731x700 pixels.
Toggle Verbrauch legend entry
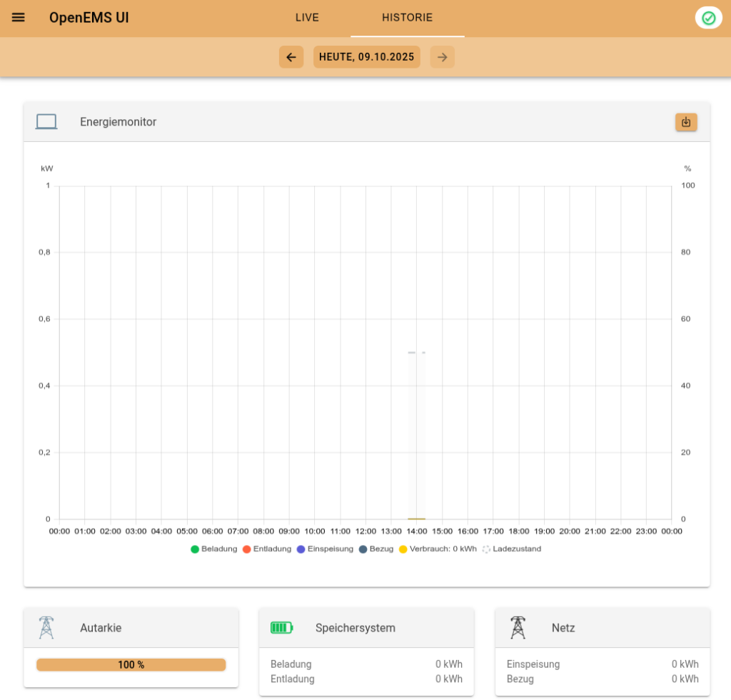(438, 549)
